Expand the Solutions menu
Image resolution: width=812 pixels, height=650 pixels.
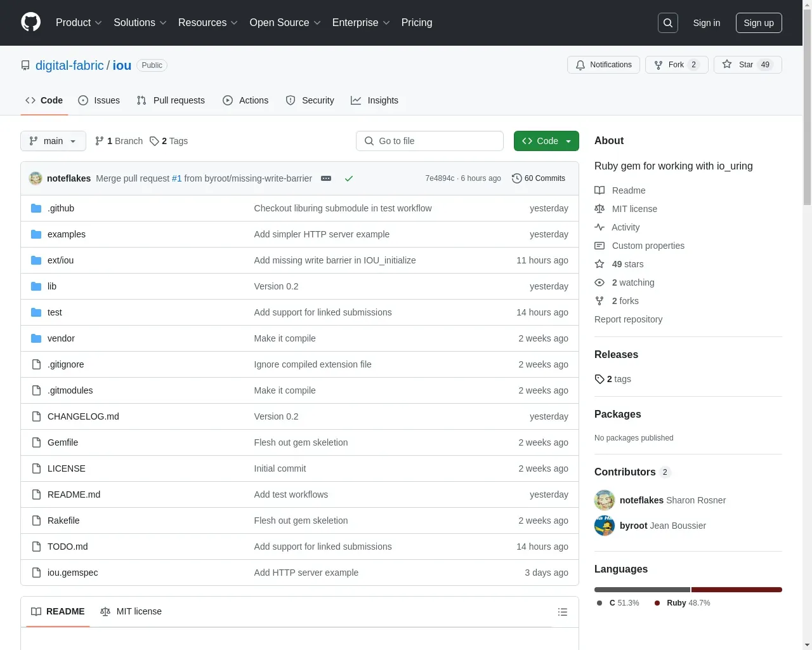140,22
